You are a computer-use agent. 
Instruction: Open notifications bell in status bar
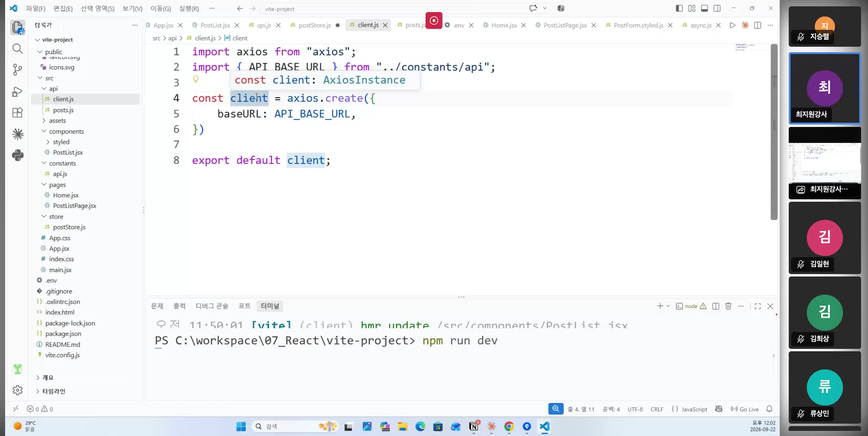point(769,409)
